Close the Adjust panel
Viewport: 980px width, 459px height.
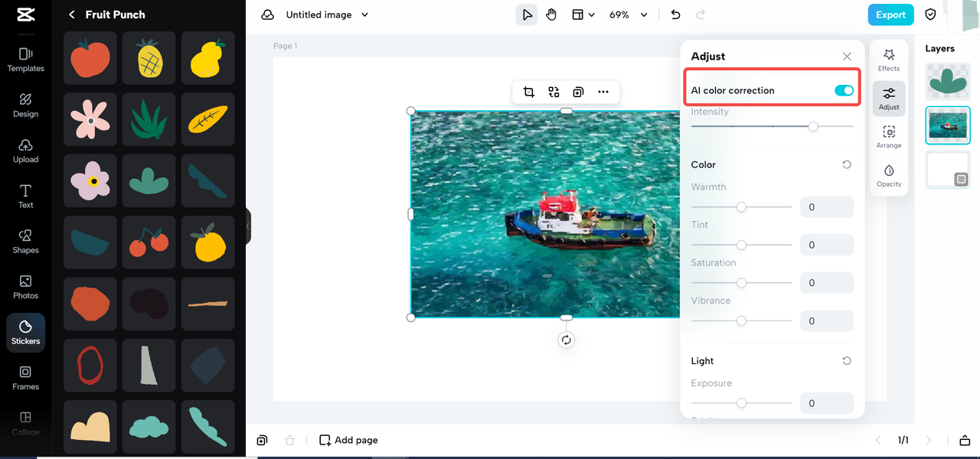coord(847,56)
